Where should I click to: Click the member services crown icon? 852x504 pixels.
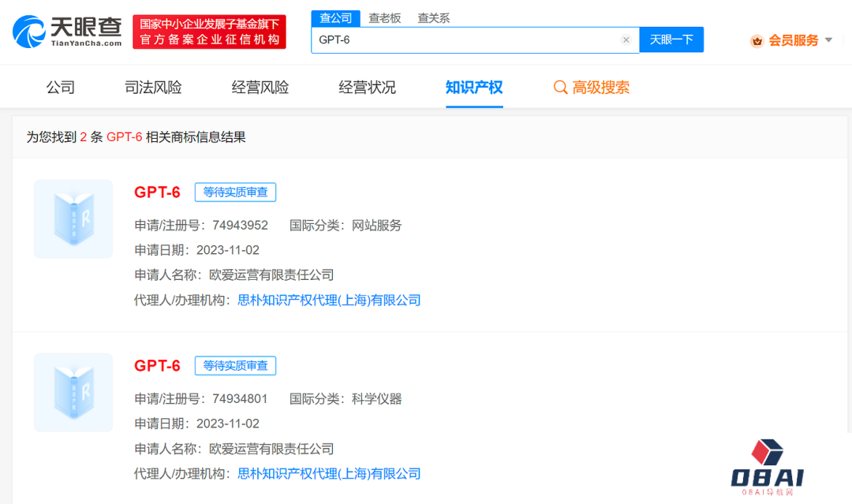point(757,41)
